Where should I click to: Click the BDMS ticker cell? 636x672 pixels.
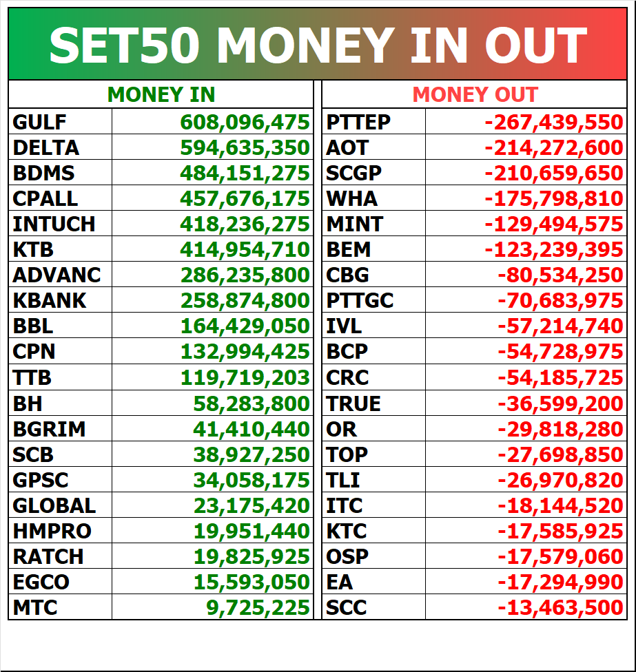(x=60, y=173)
